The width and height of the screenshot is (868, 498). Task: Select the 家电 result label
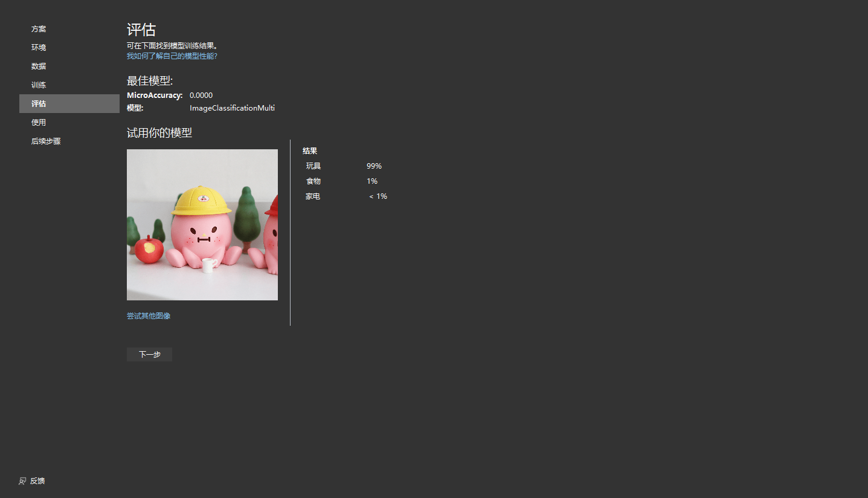click(x=313, y=196)
